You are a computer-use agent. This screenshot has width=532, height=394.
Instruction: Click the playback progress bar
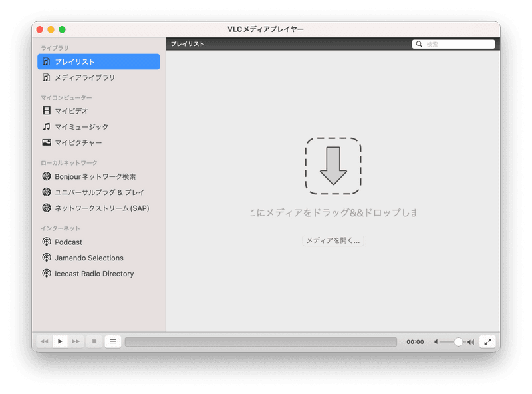[x=261, y=342]
